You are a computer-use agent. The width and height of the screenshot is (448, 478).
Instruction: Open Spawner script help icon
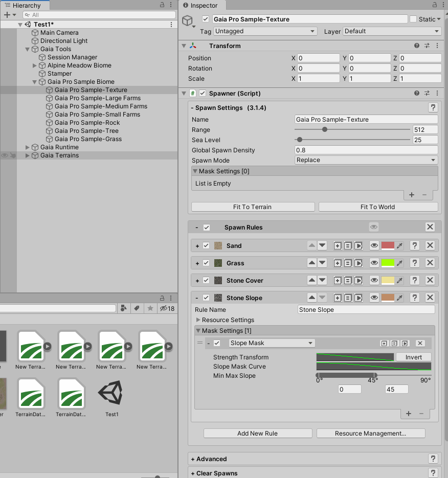tap(417, 93)
